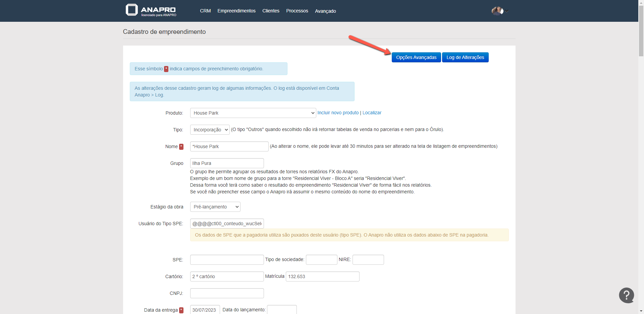This screenshot has height=314, width=644.
Task: Click the ANAPRO logo icon
Action: [x=132, y=10]
